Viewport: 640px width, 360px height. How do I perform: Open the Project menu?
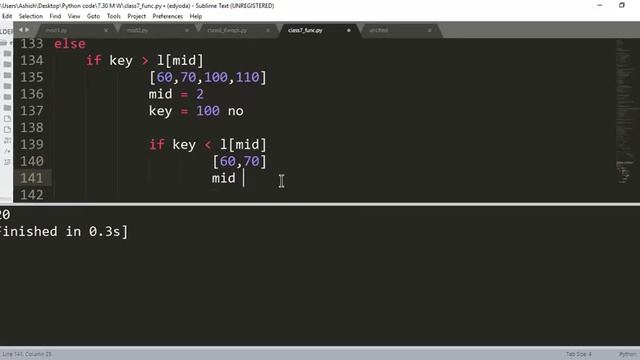coord(136,16)
